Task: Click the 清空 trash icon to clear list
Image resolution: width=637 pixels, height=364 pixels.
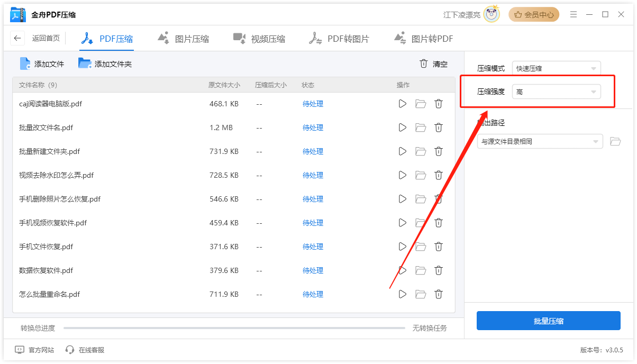Action: click(x=423, y=63)
